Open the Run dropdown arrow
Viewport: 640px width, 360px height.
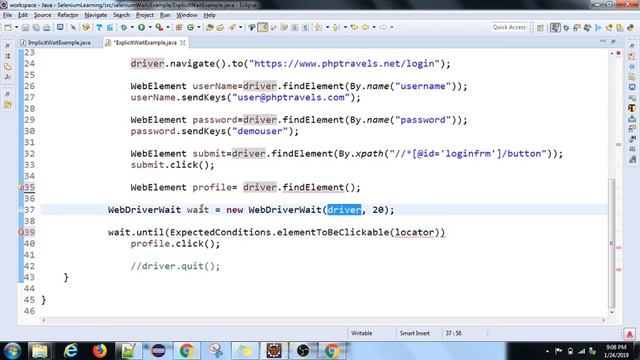tap(149, 27)
